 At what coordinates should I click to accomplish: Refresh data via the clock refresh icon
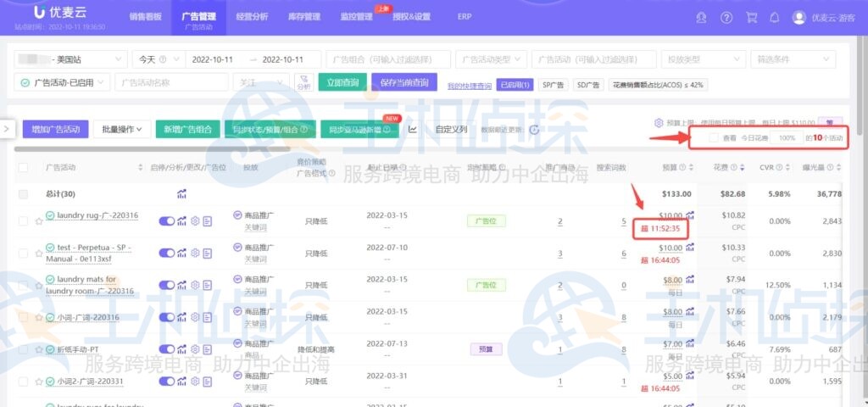coord(534,130)
